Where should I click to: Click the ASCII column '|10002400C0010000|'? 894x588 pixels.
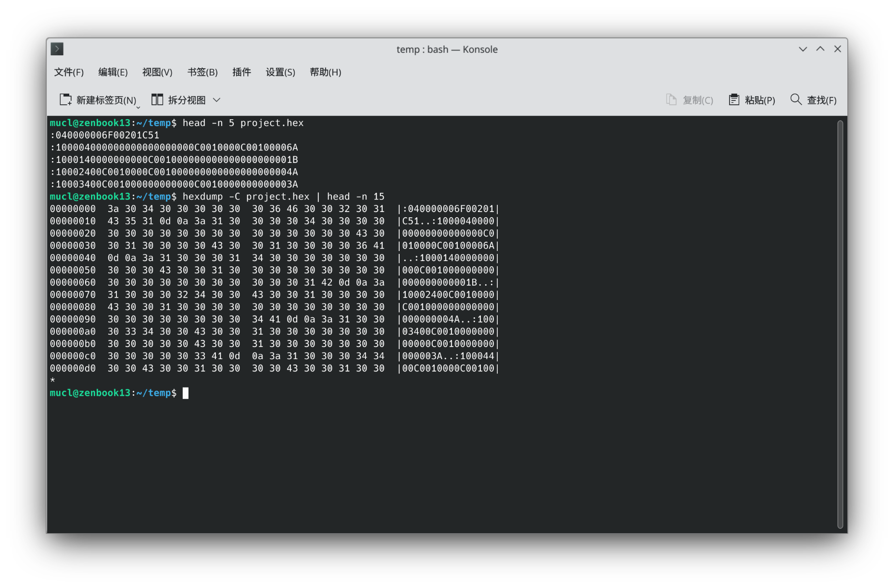point(448,295)
